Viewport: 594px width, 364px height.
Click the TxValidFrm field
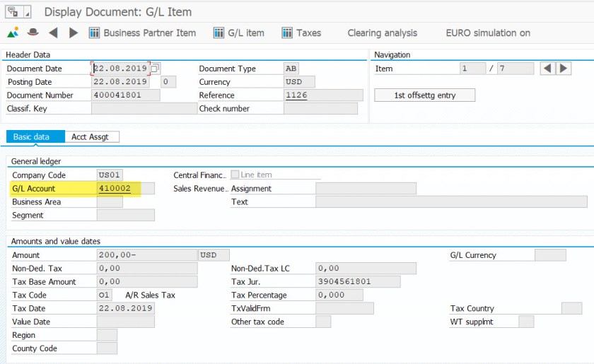point(344,308)
